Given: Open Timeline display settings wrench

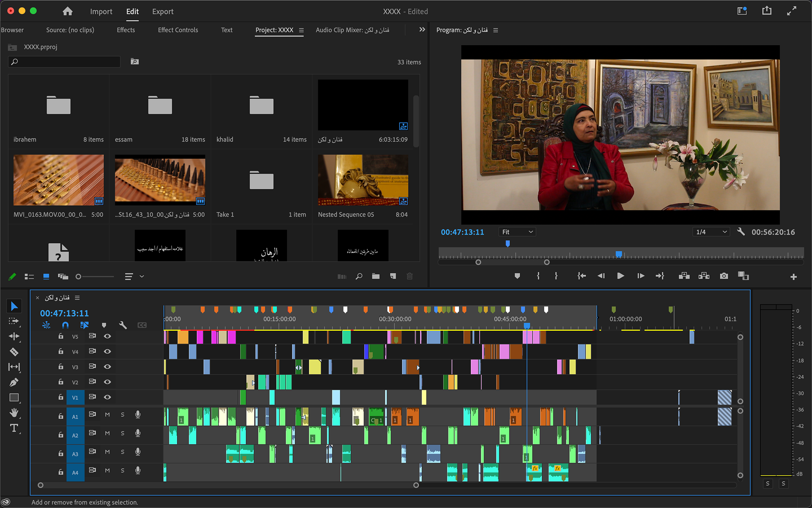Looking at the screenshot, I should tap(123, 325).
